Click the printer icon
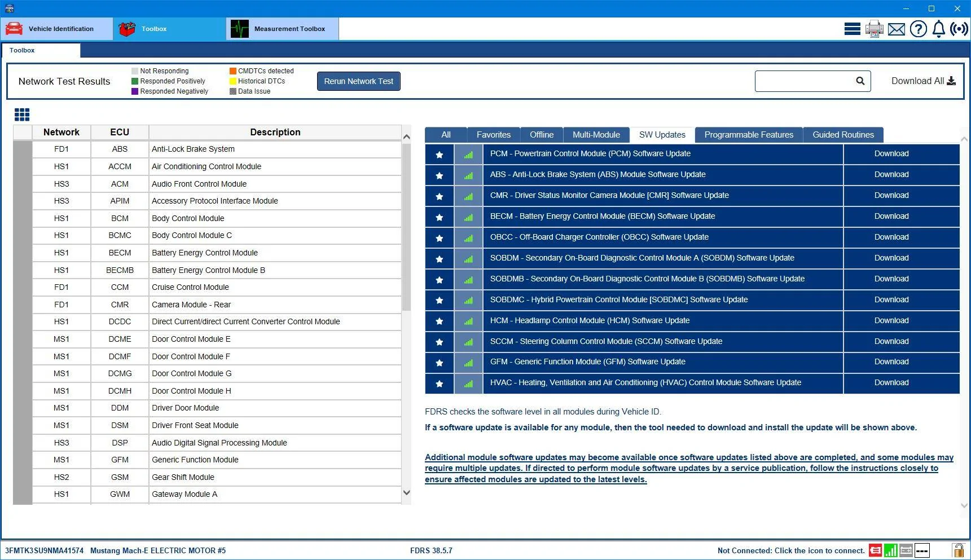This screenshot has height=560, width=971. click(874, 29)
